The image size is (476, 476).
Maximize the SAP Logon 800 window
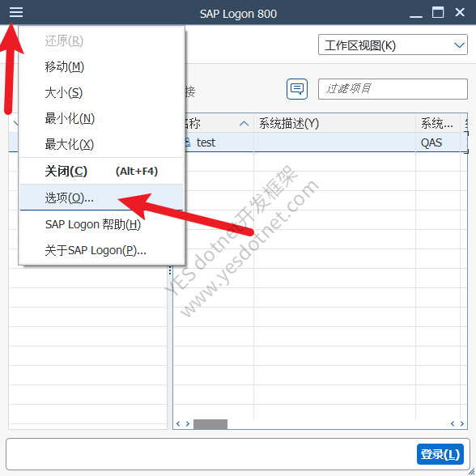coord(438,12)
